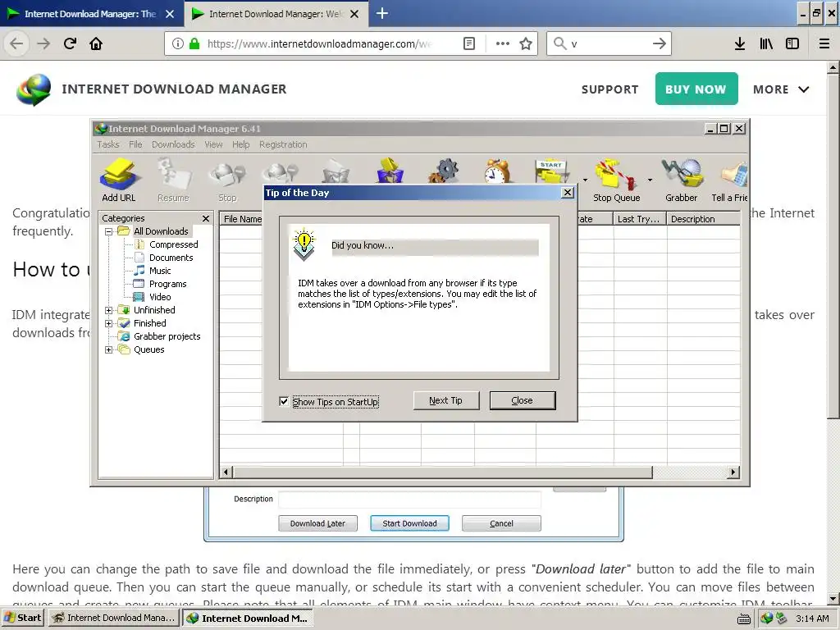Open the Start Queue dropdown arrow
This screenshot has width=840, height=630.
585,180
